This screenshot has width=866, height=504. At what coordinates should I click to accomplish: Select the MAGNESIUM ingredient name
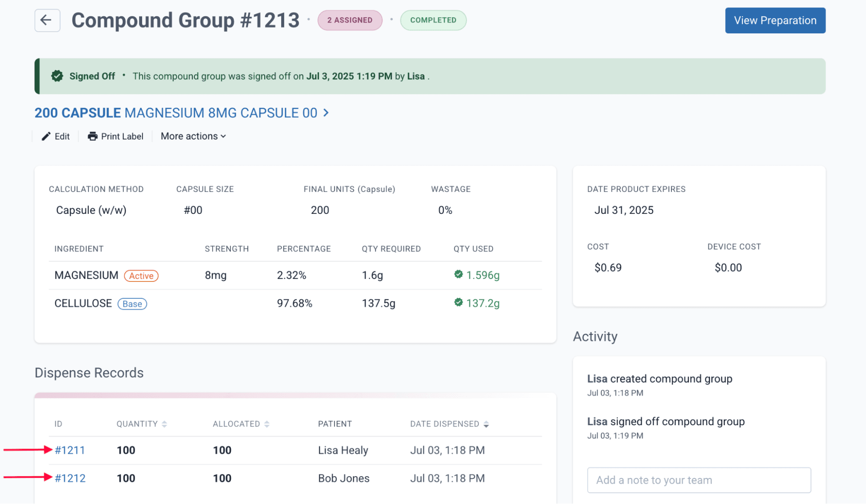click(86, 275)
